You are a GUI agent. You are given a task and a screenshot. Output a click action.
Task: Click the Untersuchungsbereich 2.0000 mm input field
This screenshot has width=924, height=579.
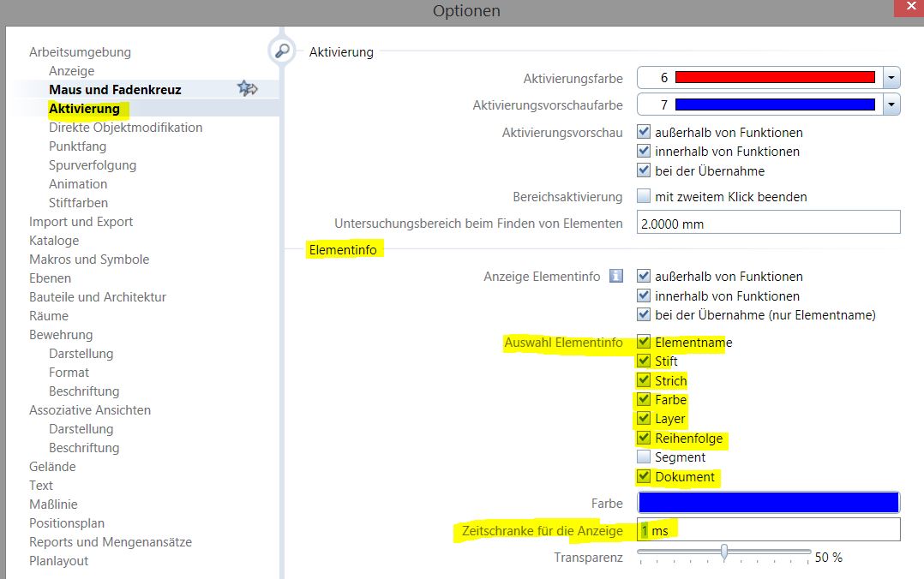pos(768,223)
